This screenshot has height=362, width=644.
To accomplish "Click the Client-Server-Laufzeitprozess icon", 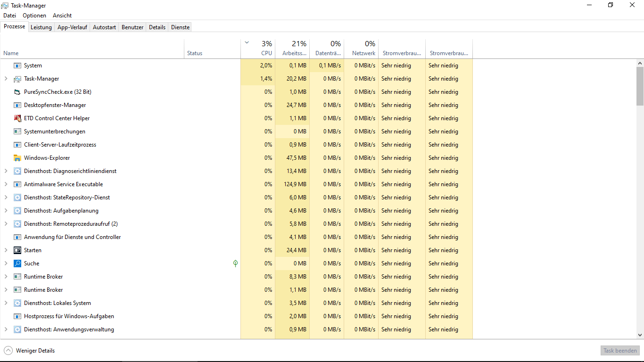I will click(17, 145).
